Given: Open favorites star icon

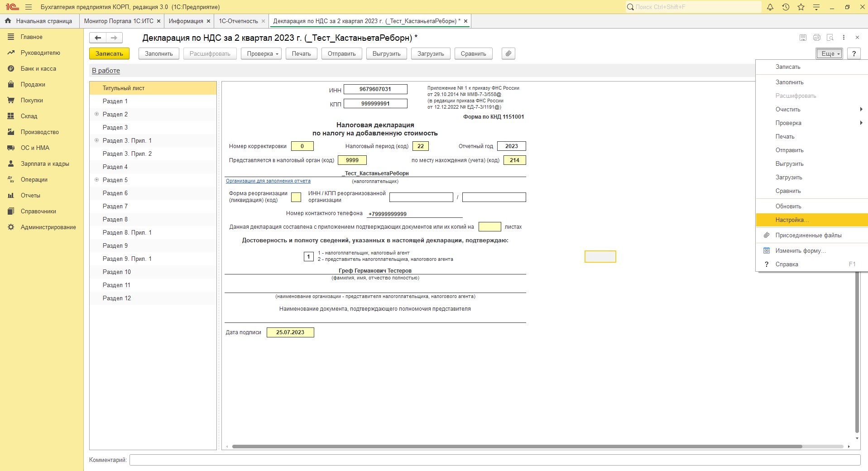Looking at the screenshot, I should (x=801, y=7).
